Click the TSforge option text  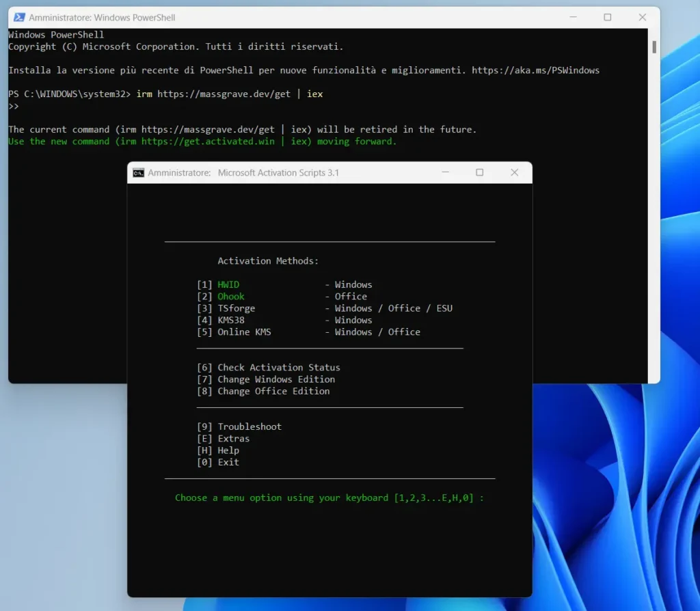coord(236,308)
